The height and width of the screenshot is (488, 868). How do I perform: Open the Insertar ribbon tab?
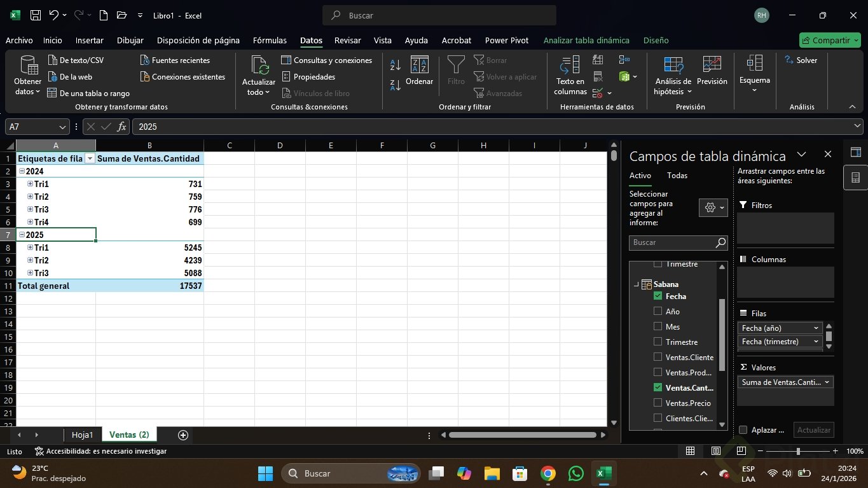tap(89, 40)
